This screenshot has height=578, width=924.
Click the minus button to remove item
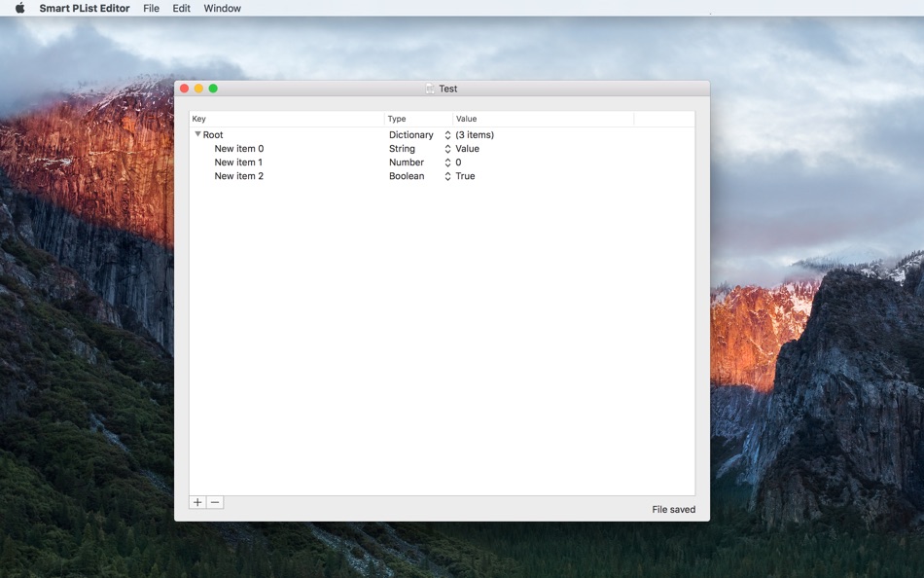point(215,502)
